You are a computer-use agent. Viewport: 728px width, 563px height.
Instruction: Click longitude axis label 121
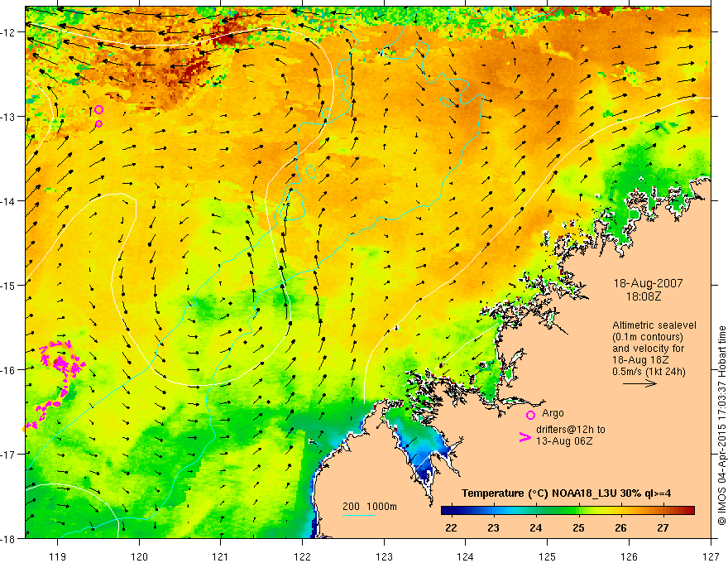(x=221, y=556)
